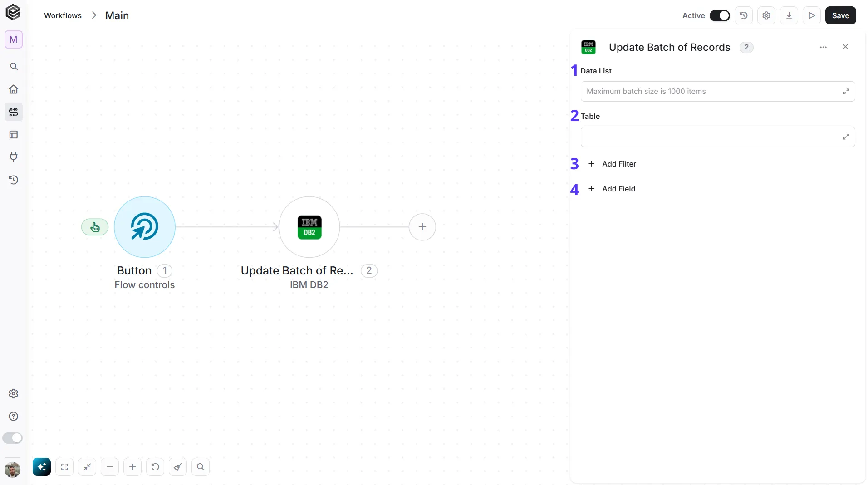Zoom out the canvas with minus
The image size is (868, 485).
110,467
